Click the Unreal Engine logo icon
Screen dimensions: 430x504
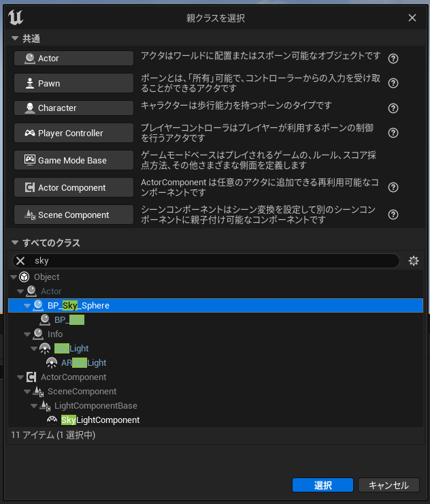tap(16, 17)
